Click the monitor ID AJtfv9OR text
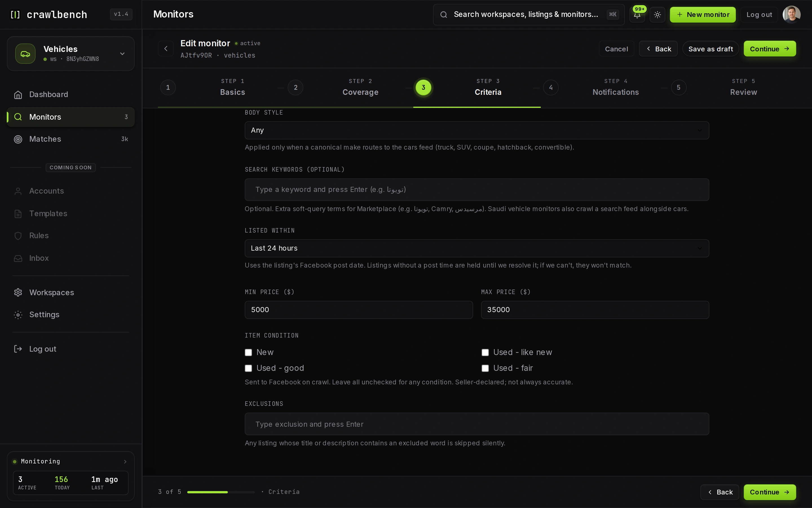812x508 pixels. click(x=196, y=55)
